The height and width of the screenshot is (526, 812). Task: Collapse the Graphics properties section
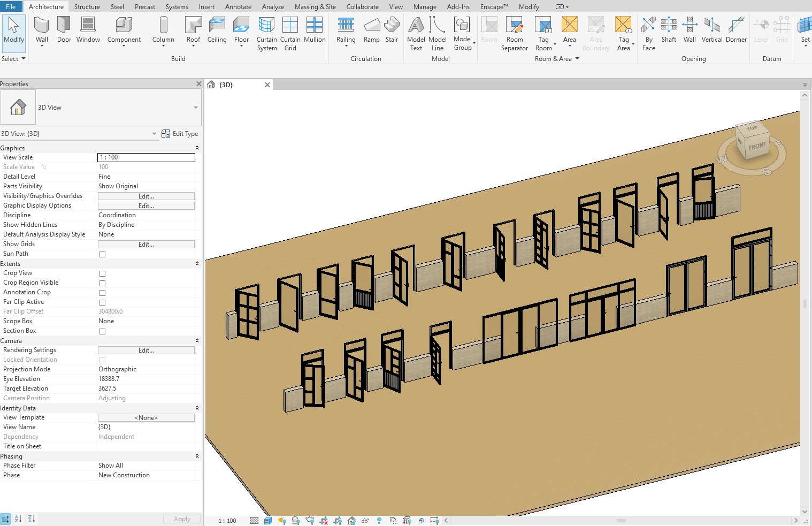[x=197, y=148]
